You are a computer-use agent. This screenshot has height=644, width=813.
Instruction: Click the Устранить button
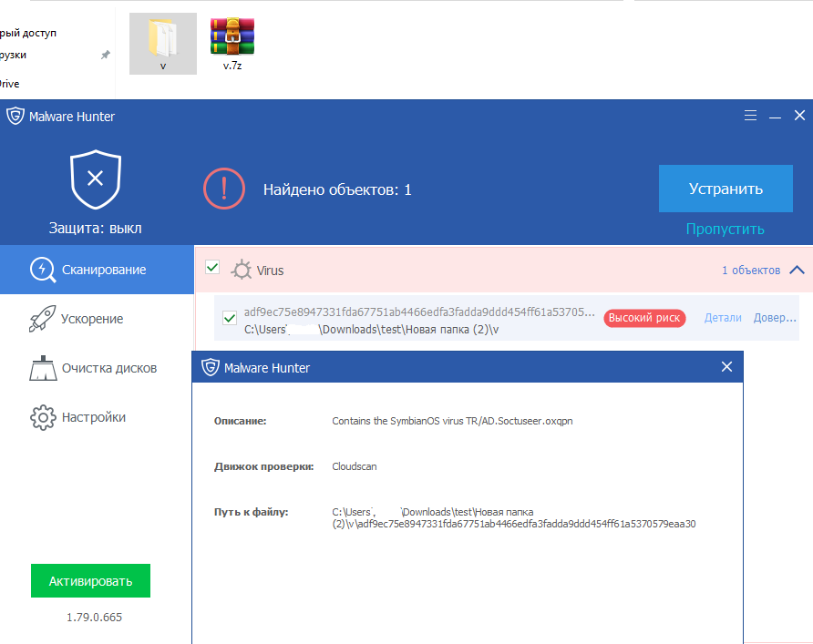click(x=726, y=189)
